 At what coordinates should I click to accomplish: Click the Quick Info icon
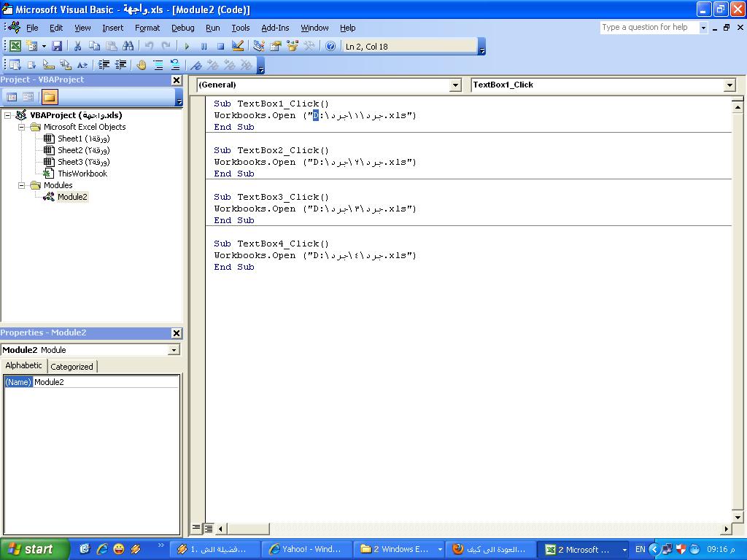point(48,65)
